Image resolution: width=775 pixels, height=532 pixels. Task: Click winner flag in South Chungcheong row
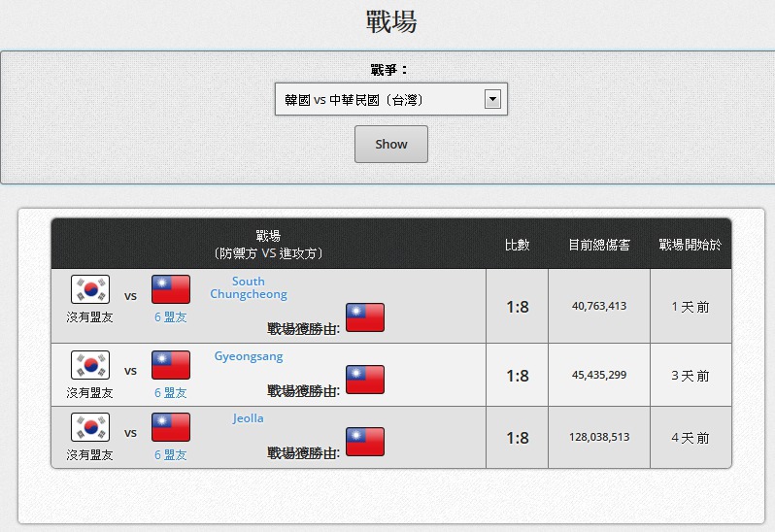click(365, 317)
